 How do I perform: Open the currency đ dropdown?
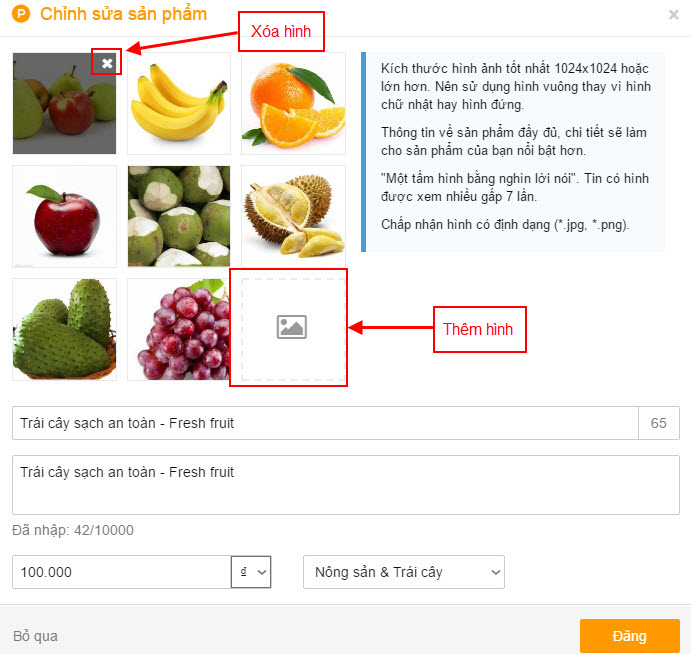251,572
